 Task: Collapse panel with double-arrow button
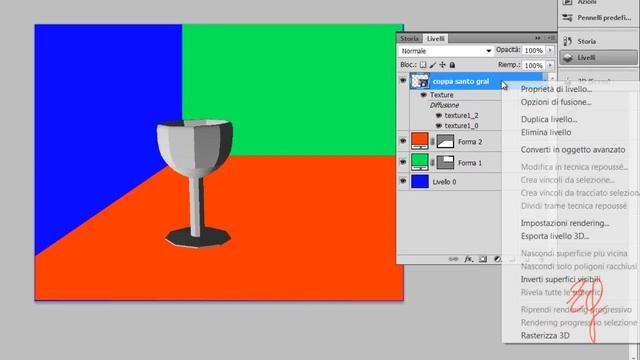[538, 38]
